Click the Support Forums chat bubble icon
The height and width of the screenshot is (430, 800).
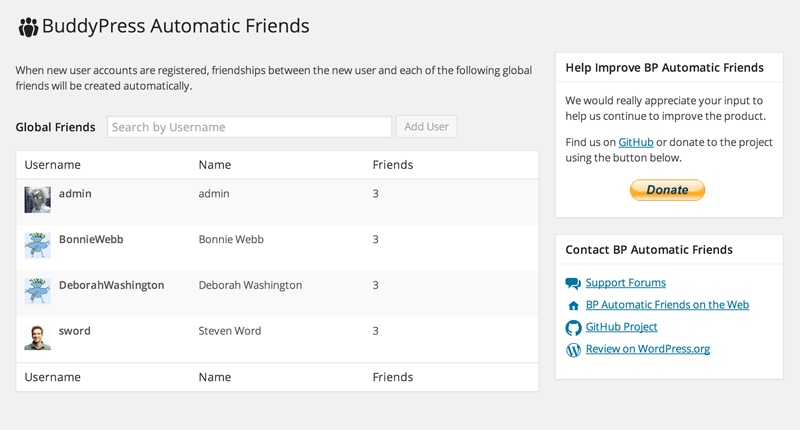(x=573, y=284)
